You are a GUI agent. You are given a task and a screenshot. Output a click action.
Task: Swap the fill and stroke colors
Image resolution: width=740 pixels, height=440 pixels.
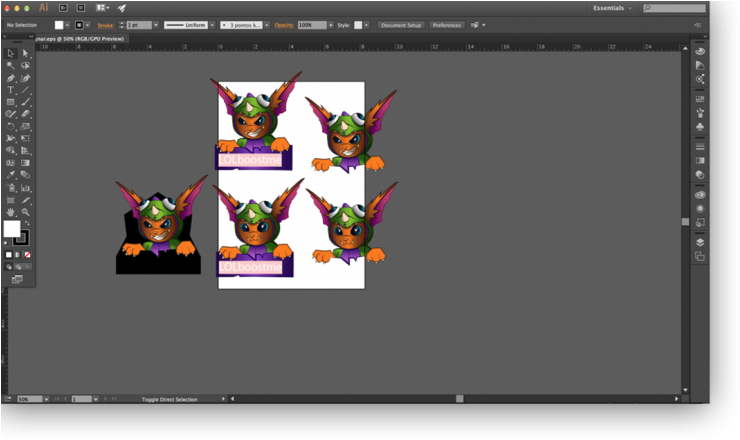[x=26, y=224]
